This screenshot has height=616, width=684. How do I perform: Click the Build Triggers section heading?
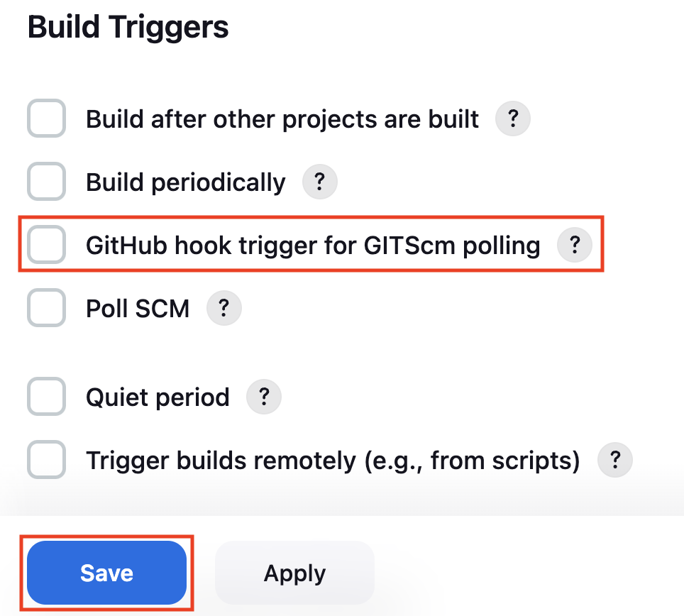[128, 27]
